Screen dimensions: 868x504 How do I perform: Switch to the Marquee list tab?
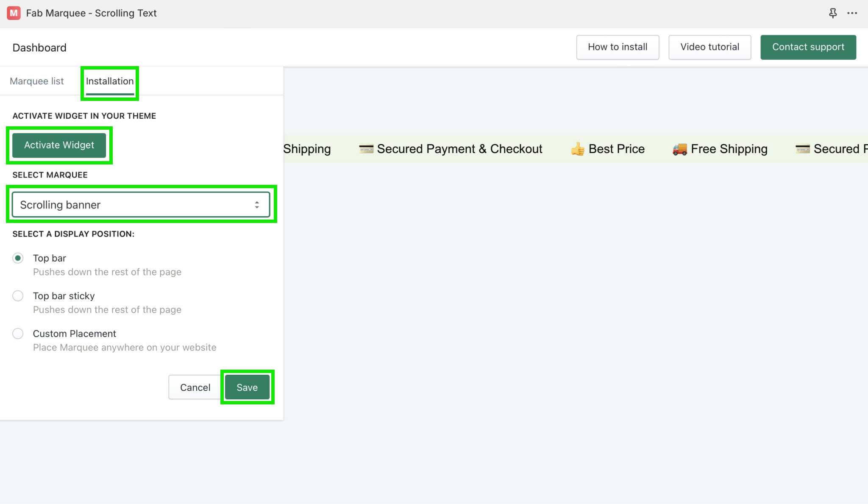click(x=37, y=81)
